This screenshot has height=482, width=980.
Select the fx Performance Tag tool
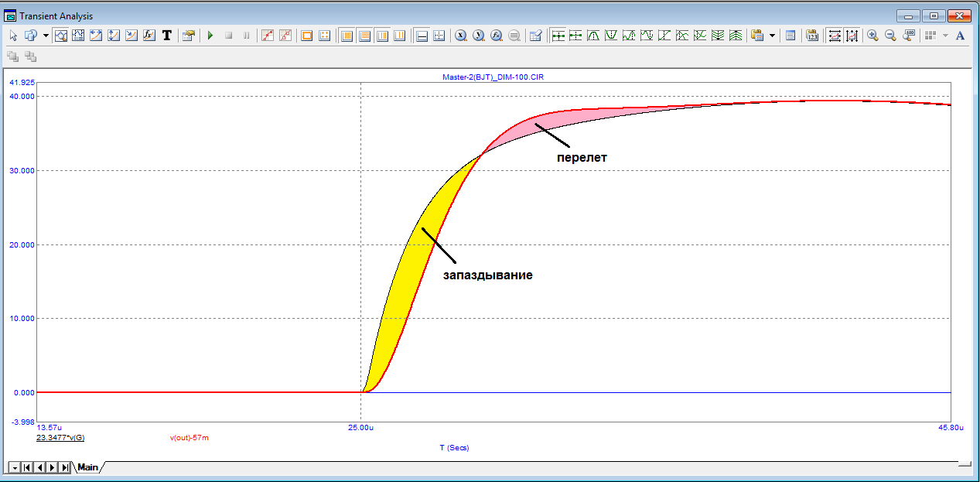pyautogui.click(x=150, y=36)
